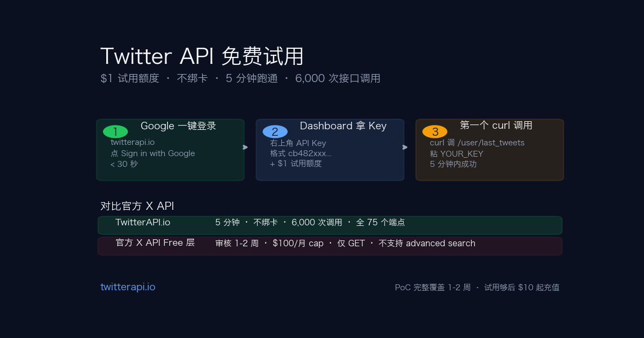
Task: Click 'twitterapi.io' text inside the Google login card
Action: 133,142
